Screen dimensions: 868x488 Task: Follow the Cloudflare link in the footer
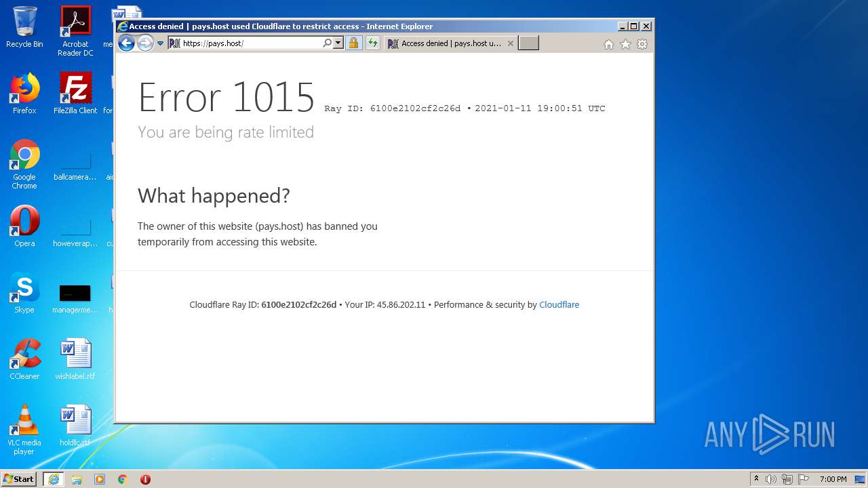pyautogui.click(x=559, y=305)
